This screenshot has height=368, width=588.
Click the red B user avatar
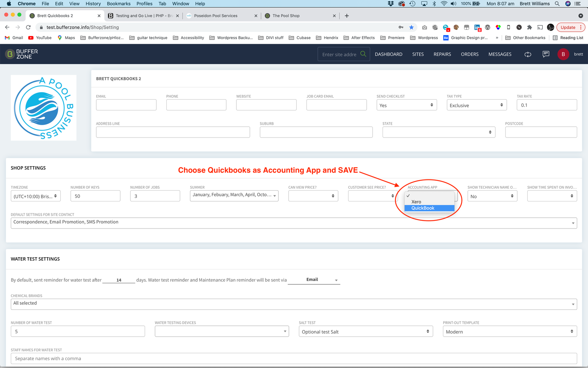pyautogui.click(x=563, y=54)
